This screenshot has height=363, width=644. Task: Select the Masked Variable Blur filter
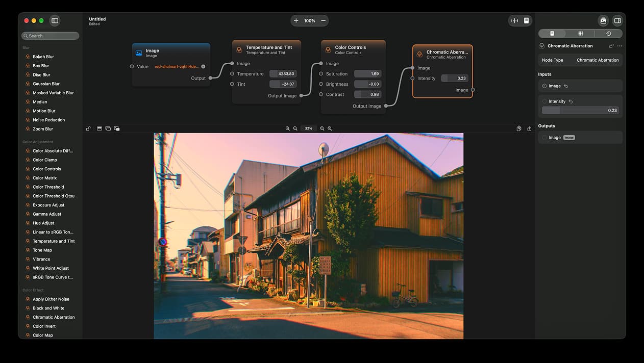pyautogui.click(x=53, y=93)
